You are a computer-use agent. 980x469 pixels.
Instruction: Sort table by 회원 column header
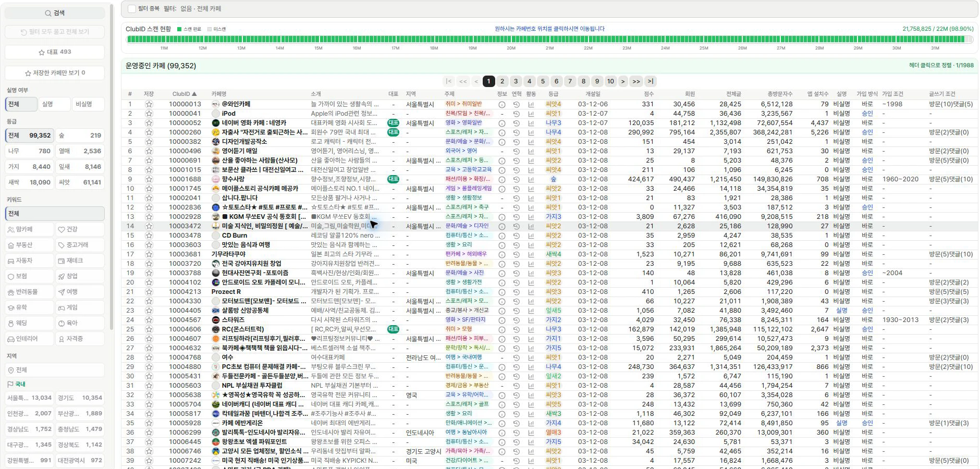click(x=690, y=94)
